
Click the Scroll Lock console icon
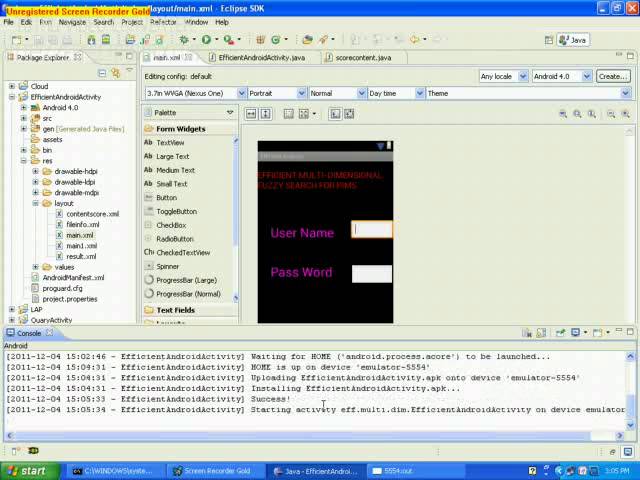coord(541,333)
